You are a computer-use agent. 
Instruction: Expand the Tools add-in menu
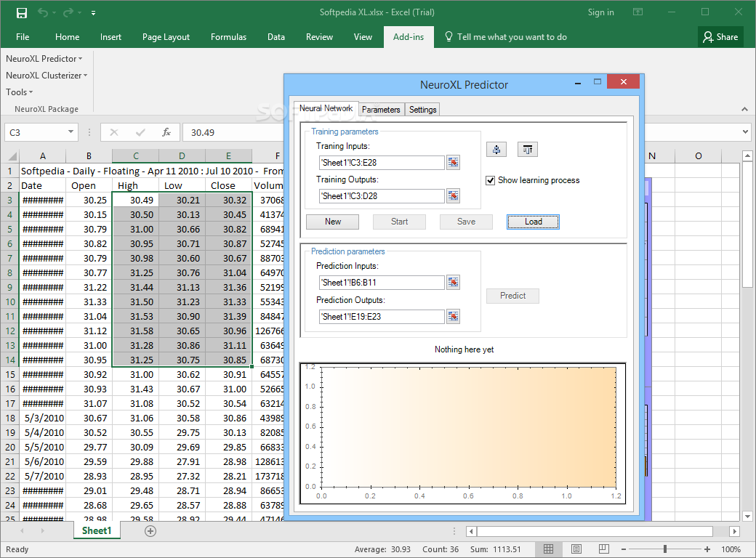(x=20, y=92)
